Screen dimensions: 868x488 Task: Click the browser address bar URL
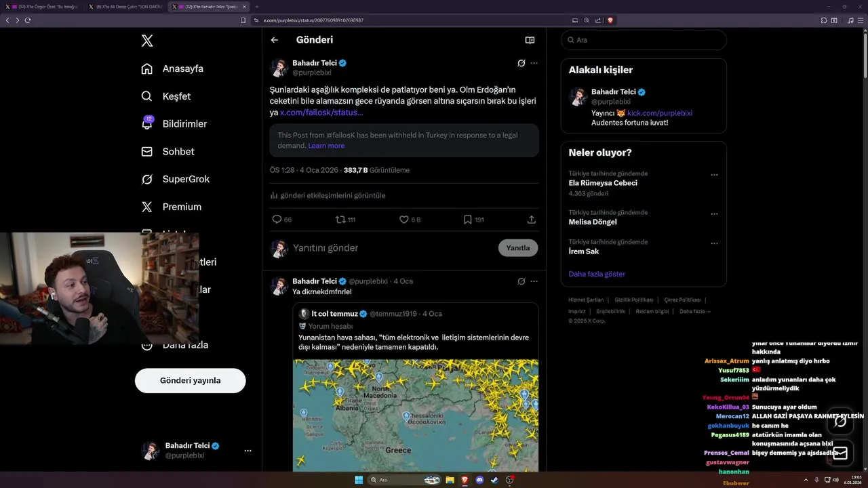(x=313, y=20)
